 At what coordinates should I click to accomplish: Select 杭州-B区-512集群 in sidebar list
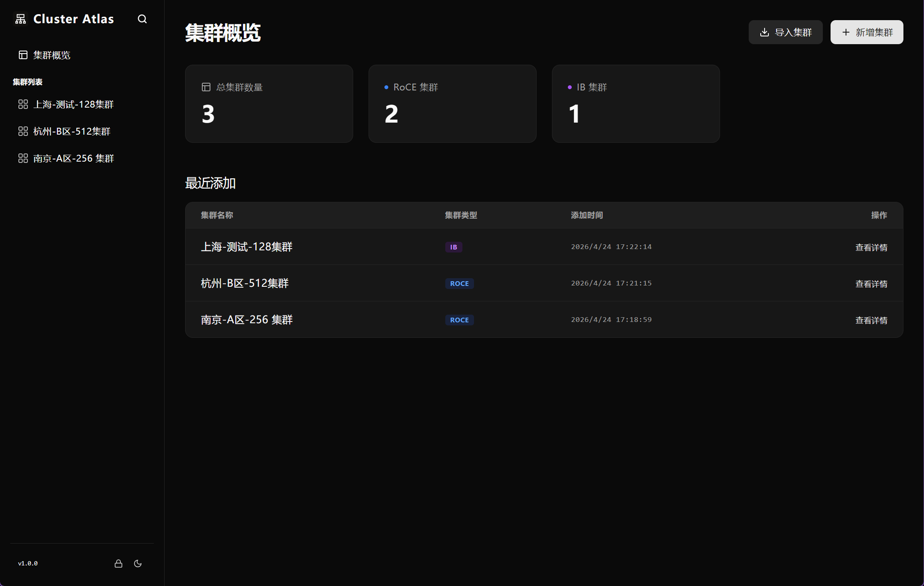(72, 131)
